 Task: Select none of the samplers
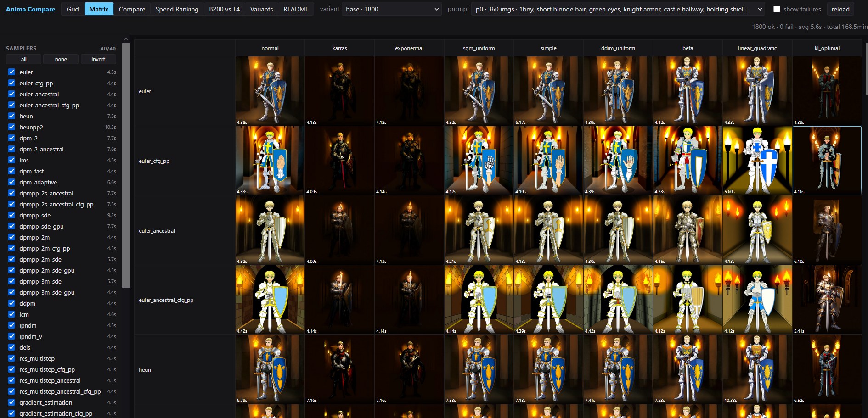[61, 59]
